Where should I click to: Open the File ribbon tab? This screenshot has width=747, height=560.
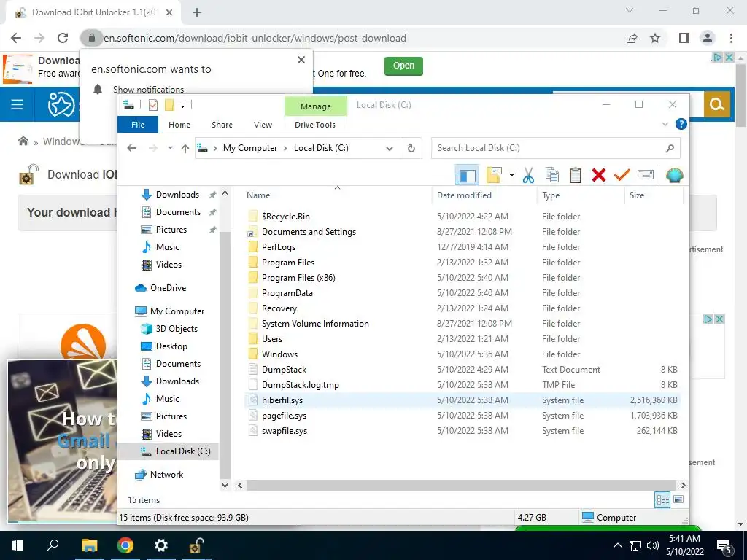click(x=138, y=124)
